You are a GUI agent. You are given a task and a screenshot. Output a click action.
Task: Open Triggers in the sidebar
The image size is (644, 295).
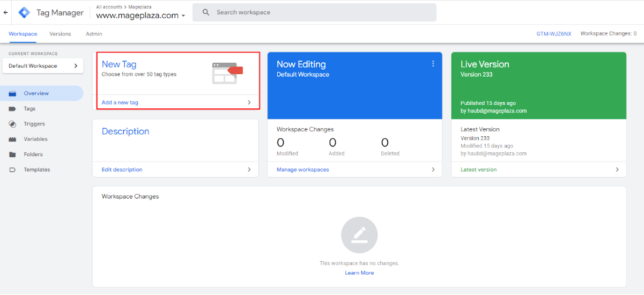tap(42, 124)
